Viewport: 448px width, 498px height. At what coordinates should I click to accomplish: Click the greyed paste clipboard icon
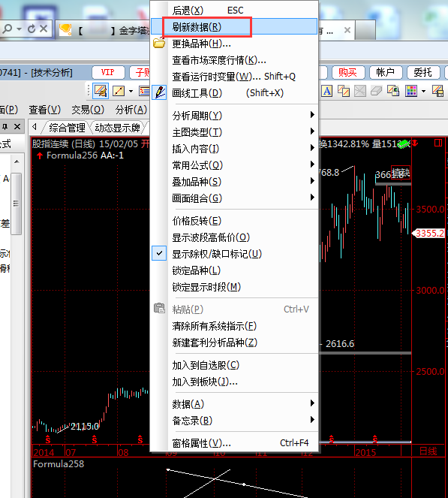tap(159, 308)
